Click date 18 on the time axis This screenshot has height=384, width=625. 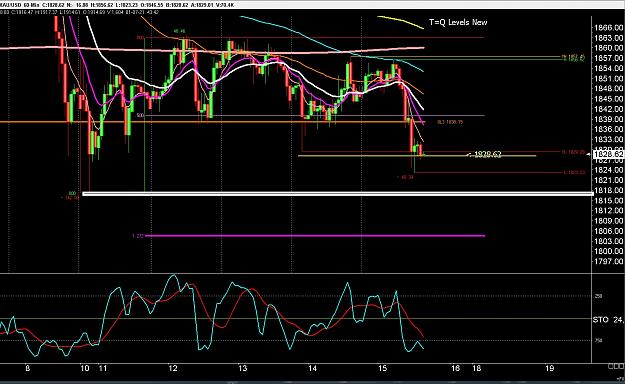476,368
